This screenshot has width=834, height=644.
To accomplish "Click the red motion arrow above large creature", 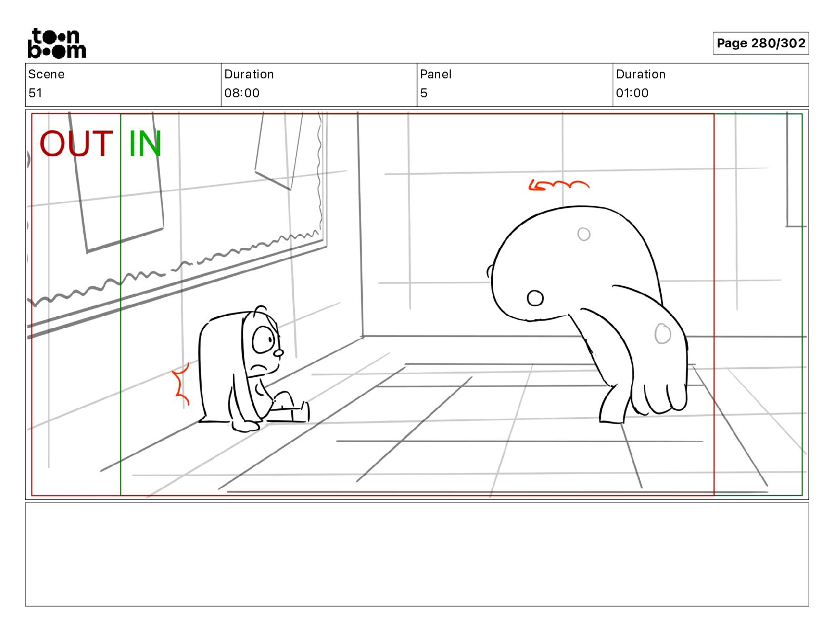I will (x=559, y=185).
